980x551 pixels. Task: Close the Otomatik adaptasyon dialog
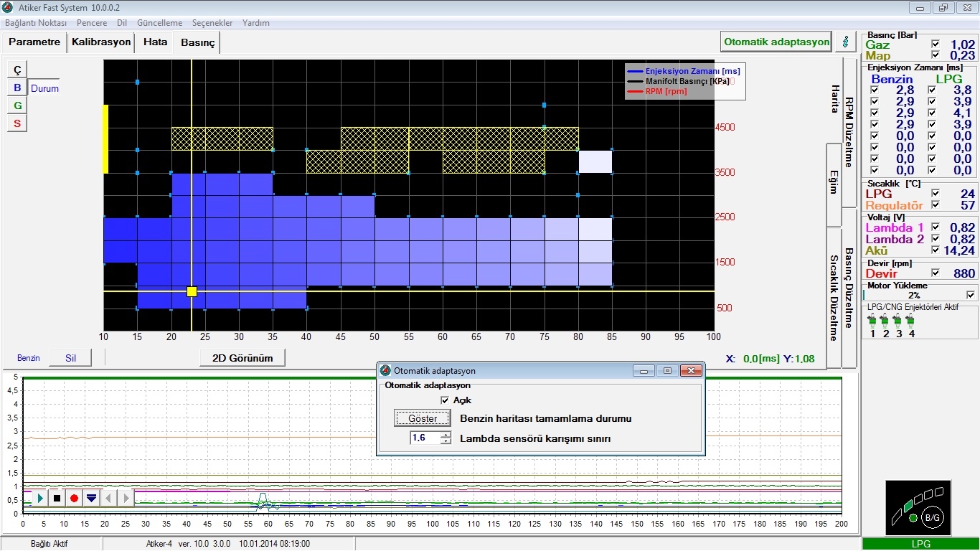(690, 371)
